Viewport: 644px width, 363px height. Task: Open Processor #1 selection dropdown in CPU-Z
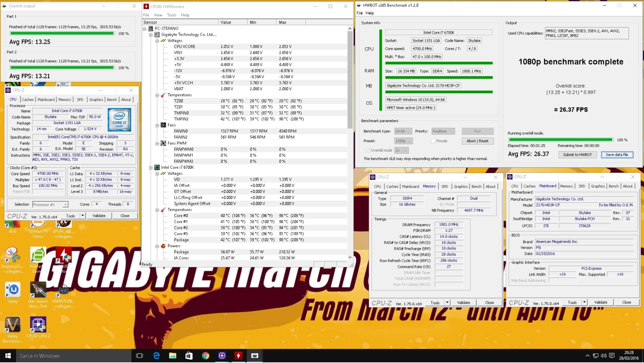click(50, 204)
